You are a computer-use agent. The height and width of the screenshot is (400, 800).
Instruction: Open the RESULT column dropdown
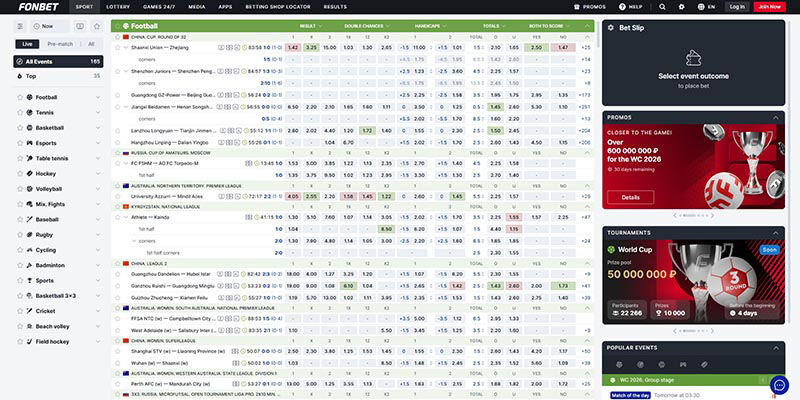(311, 26)
